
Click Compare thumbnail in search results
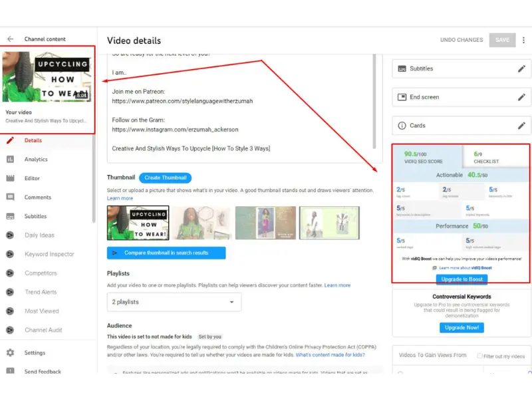[x=166, y=253]
